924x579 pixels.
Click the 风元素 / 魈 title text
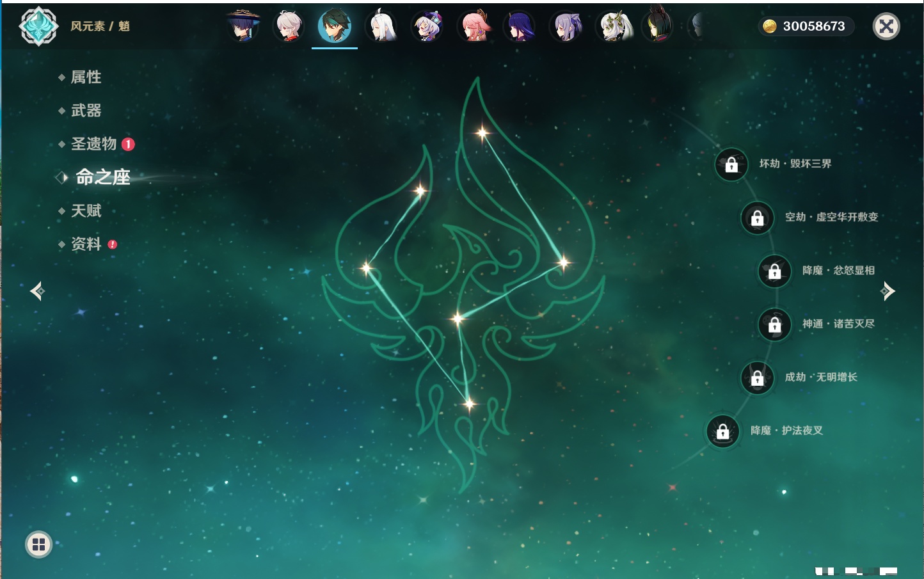pyautogui.click(x=100, y=26)
